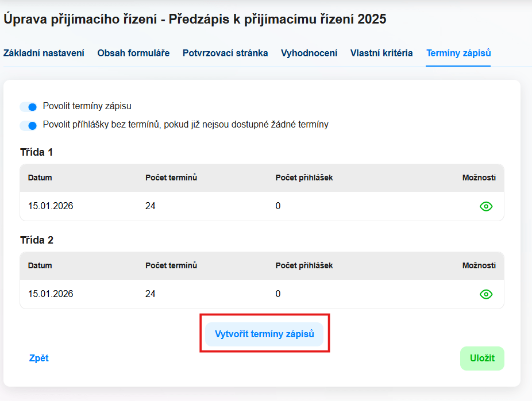The height and width of the screenshot is (401, 532).
Task: Open the Vlastní kritéria tab
Action: (x=381, y=53)
